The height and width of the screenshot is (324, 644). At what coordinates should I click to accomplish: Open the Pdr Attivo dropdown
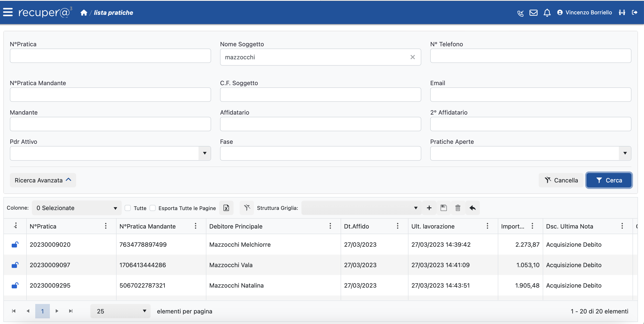pyautogui.click(x=205, y=153)
